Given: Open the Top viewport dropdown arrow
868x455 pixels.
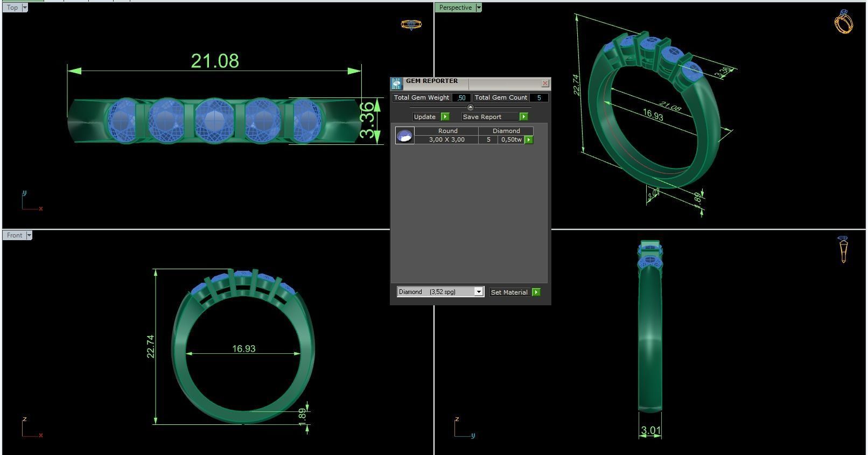Looking at the screenshot, I should [x=25, y=8].
